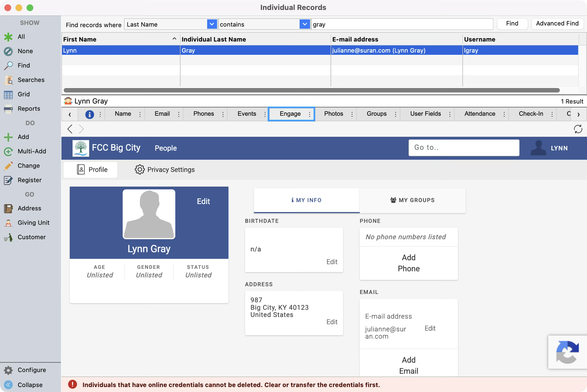Screen dimensions: 587x392
Task: Switch to the Phones tab
Action: click(204, 114)
